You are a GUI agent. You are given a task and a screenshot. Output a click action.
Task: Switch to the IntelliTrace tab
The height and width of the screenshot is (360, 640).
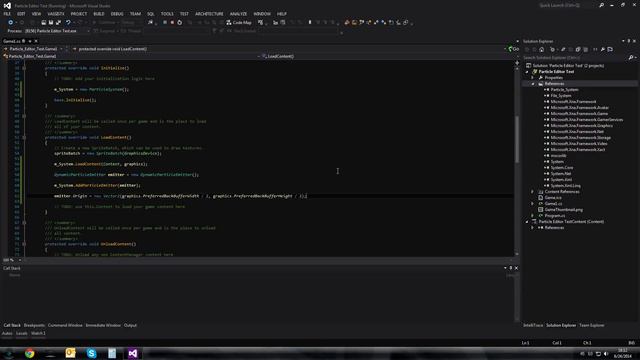pos(533,325)
